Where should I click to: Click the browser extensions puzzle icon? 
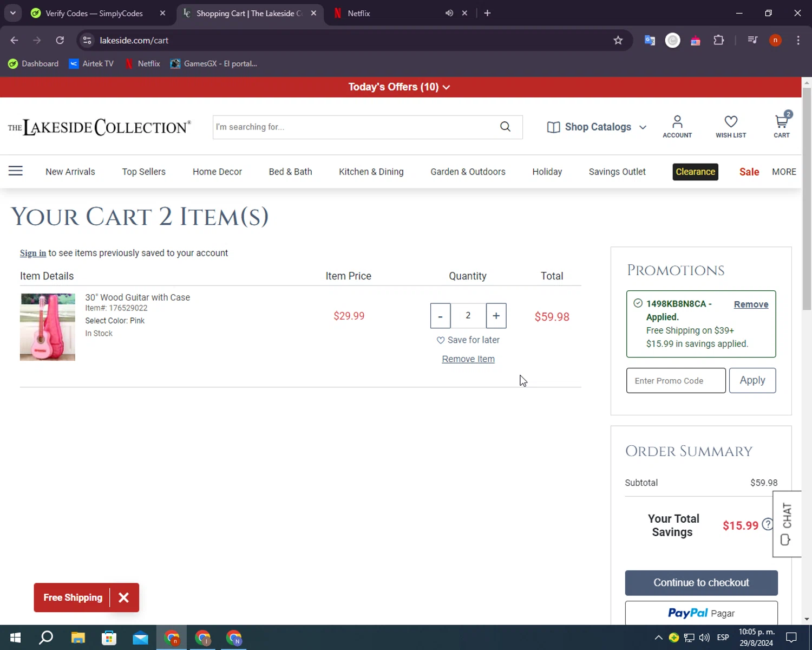point(719,40)
